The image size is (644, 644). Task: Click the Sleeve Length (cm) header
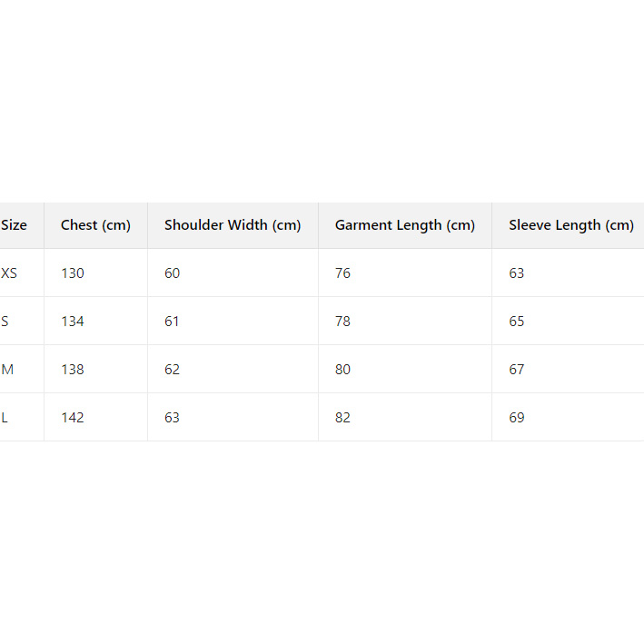coord(571,225)
